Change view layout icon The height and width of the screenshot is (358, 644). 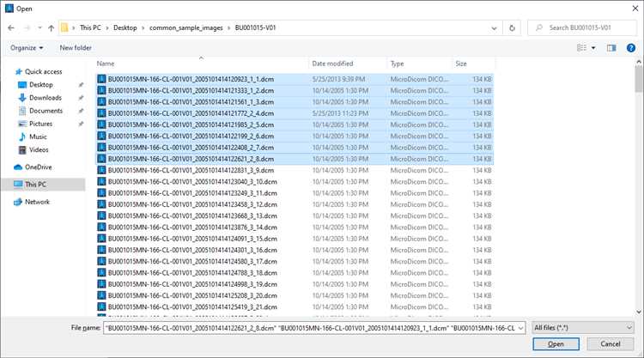click(x=581, y=48)
